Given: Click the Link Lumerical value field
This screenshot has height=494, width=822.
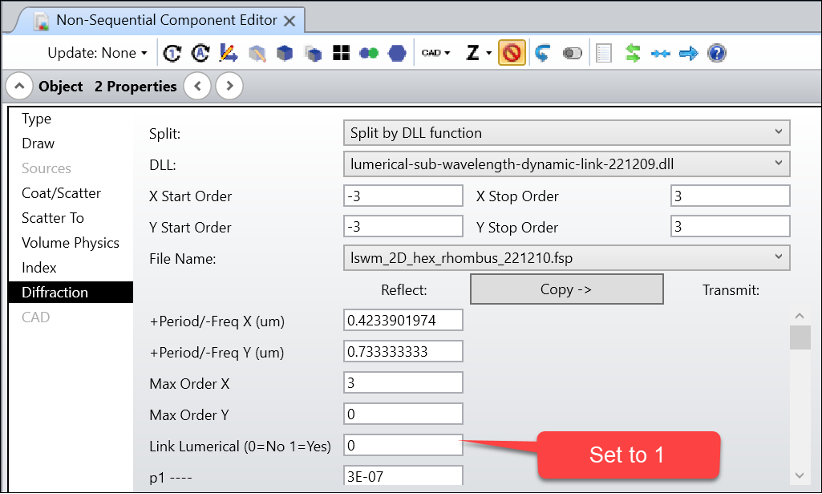Looking at the screenshot, I should click(x=403, y=445).
